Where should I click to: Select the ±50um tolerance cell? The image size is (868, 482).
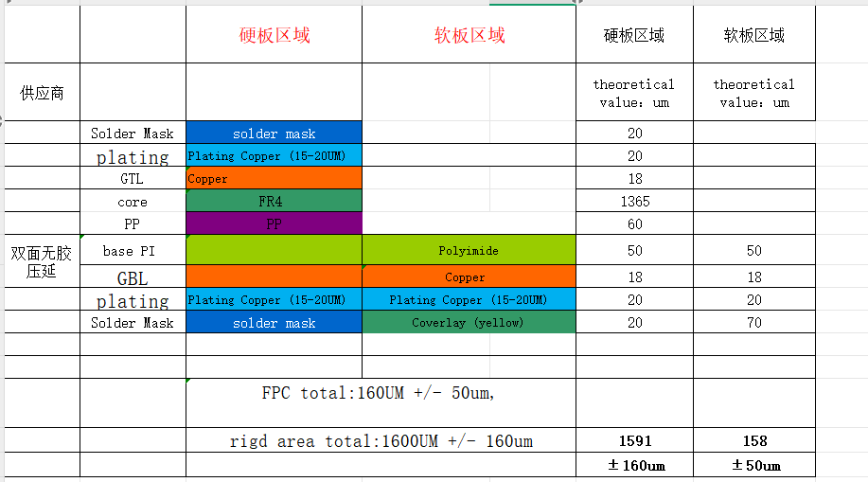754,465
